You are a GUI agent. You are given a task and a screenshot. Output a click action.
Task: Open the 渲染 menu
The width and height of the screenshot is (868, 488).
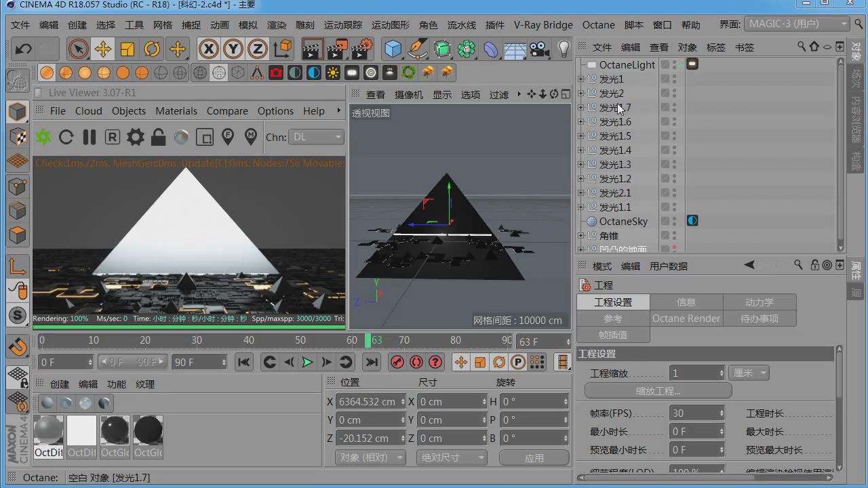click(277, 25)
